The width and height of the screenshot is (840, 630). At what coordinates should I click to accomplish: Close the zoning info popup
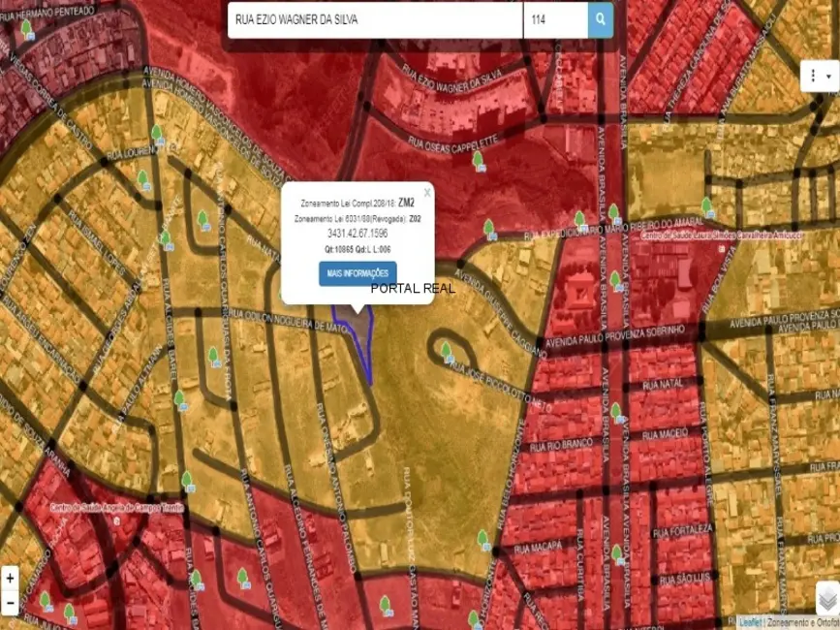(426, 193)
